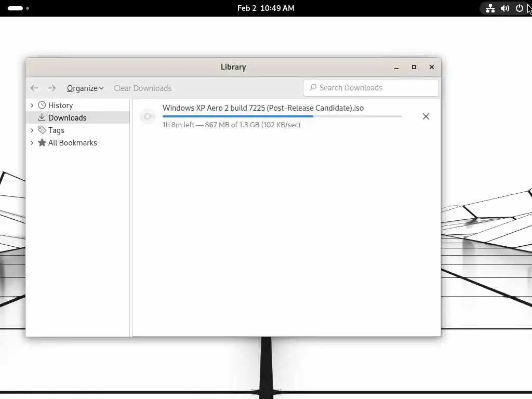Click the forward arrow in Library toolbar
532x399 pixels.
pos(52,88)
